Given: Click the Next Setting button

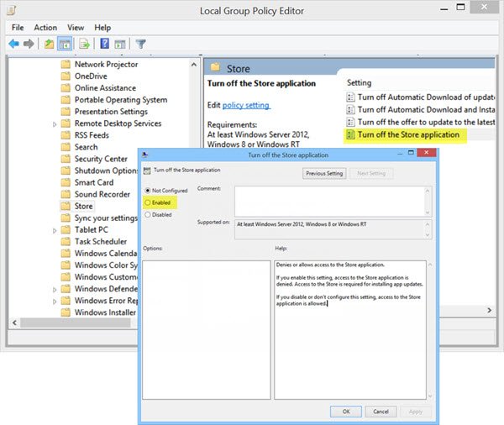Looking at the screenshot, I should (371, 174).
